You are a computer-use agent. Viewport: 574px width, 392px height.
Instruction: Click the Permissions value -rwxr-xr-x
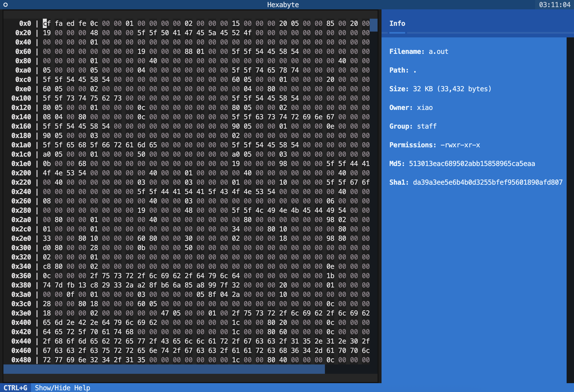click(x=460, y=145)
